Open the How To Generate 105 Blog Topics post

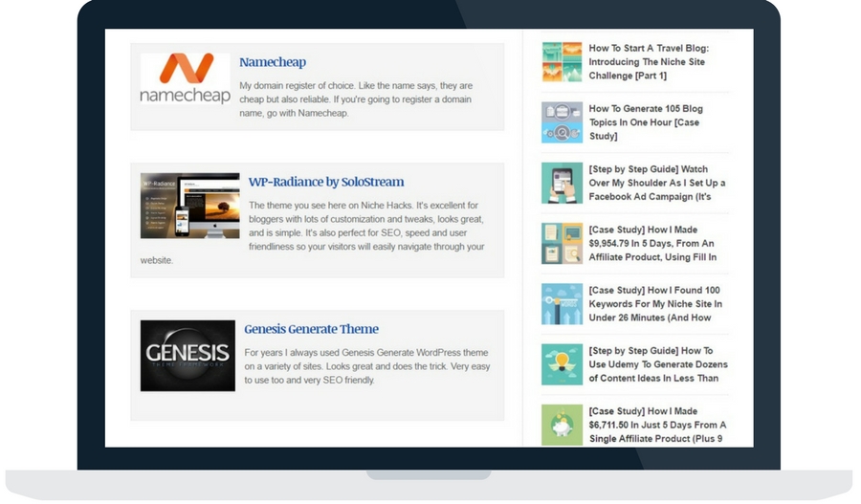pos(646,122)
